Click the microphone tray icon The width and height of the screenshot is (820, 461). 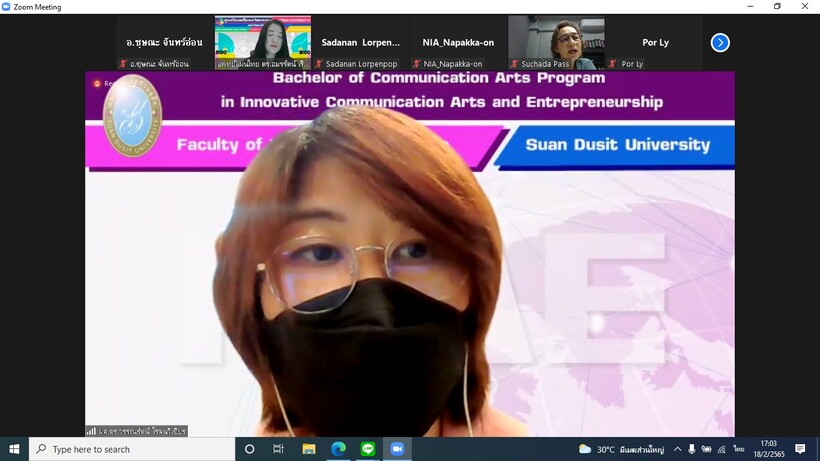click(691, 449)
